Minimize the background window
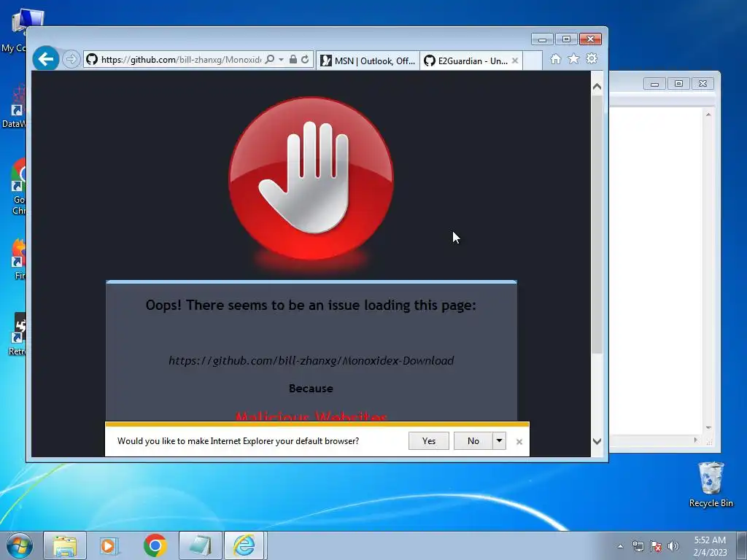This screenshot has height=560, width=747. [654, 84]
